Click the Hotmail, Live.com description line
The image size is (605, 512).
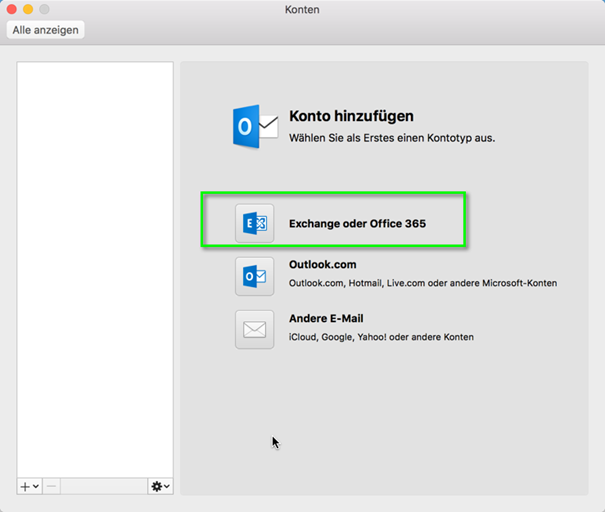422,283
